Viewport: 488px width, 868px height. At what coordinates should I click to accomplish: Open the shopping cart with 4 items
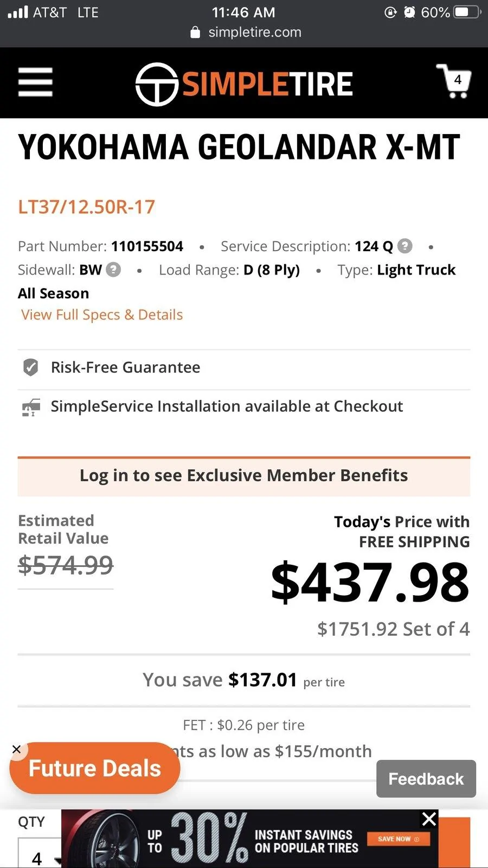[x=454, y=81]
